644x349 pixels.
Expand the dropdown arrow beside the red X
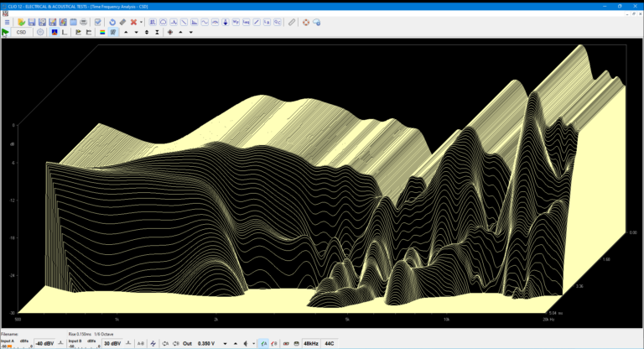(x=142, y=22)
